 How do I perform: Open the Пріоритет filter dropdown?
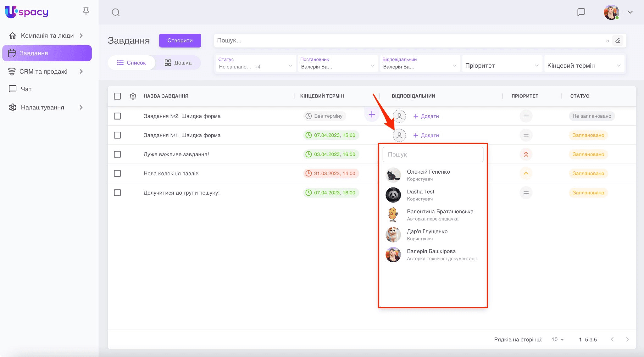click(x=502, y=65)
